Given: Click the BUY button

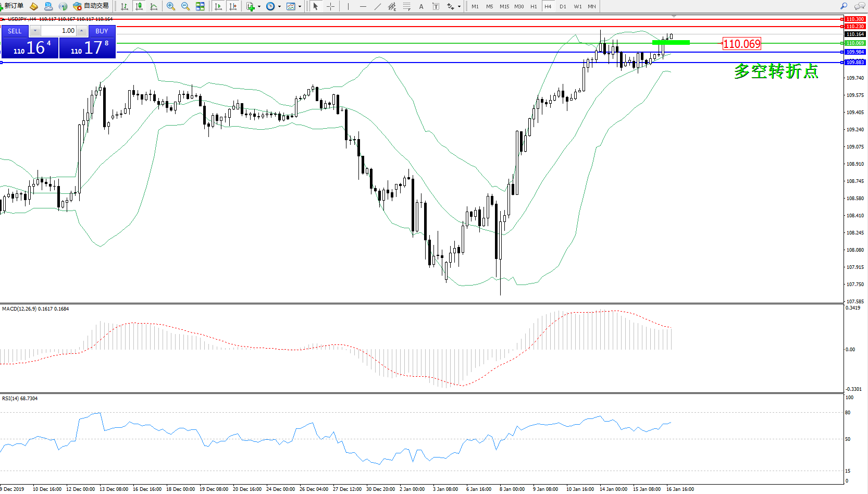Looking at the screenshot, I should point(102,31).
